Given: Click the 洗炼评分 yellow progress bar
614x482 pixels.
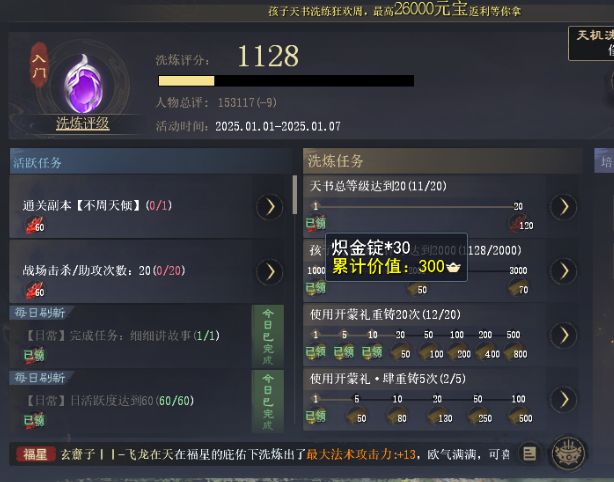Looking at the screenshot, I should [x=286, y=81].
